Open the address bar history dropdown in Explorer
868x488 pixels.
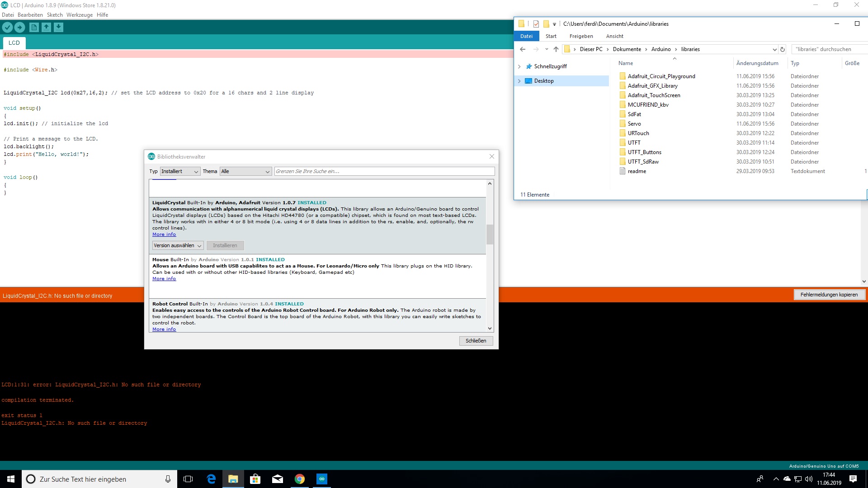(774, 49)
